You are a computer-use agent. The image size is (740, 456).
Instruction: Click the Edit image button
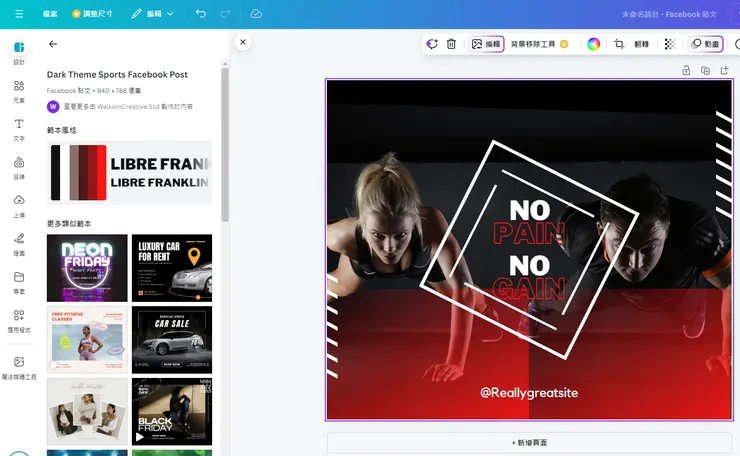pos(487,44)
